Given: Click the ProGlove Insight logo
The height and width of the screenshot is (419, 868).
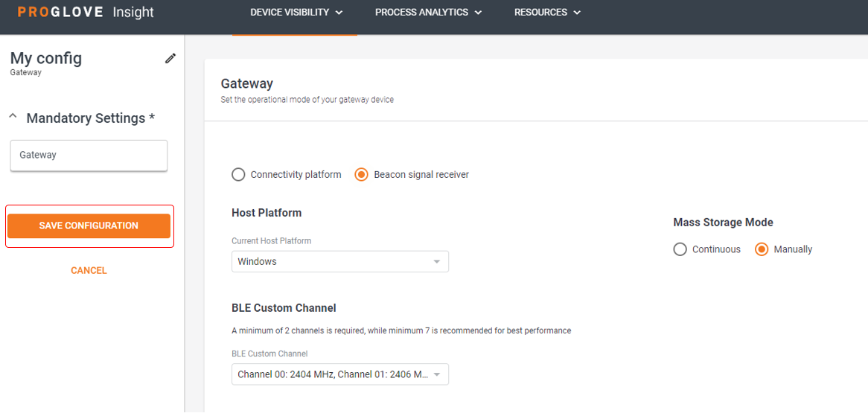Looking at the screenshot, I should pos(86,12).
